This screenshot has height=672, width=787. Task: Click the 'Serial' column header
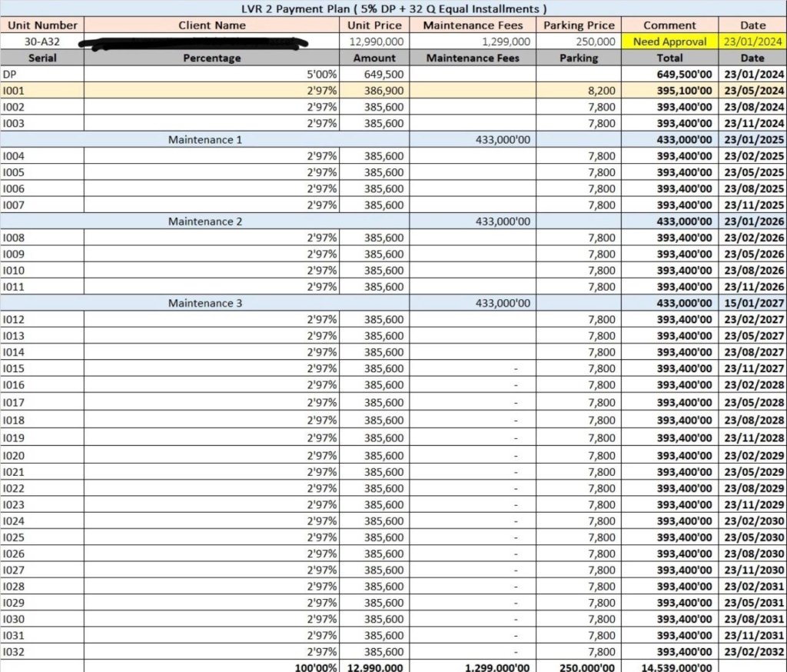point(42,58)
